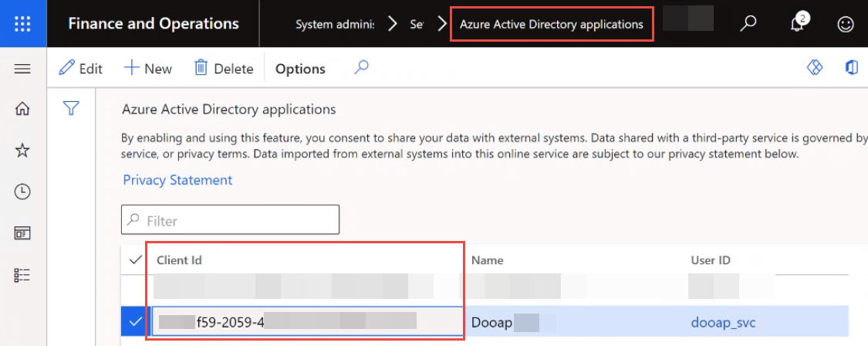This screenshot has width=868, height=346.
Task: Open Recent clock icon in sidebar
Action: (22, 192)
